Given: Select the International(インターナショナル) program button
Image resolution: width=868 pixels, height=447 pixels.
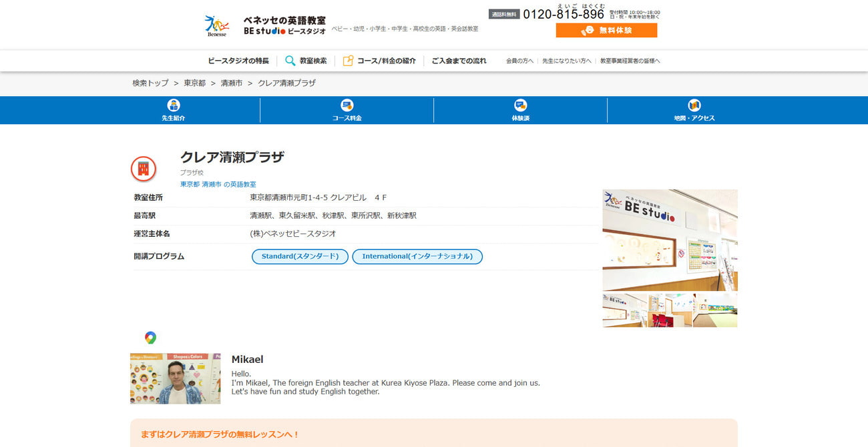Looking at the screenshot, I should [417, 256].
